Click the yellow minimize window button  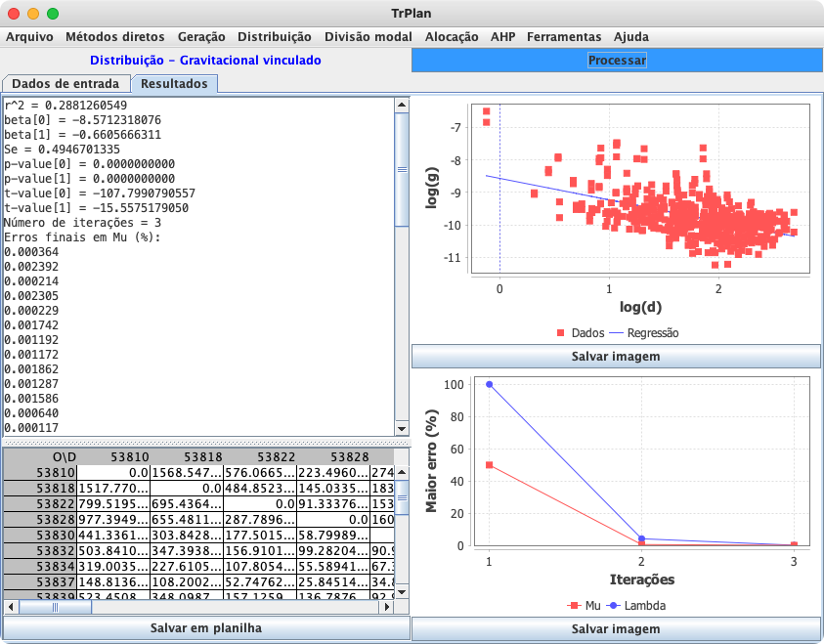[x=33, y=14]
